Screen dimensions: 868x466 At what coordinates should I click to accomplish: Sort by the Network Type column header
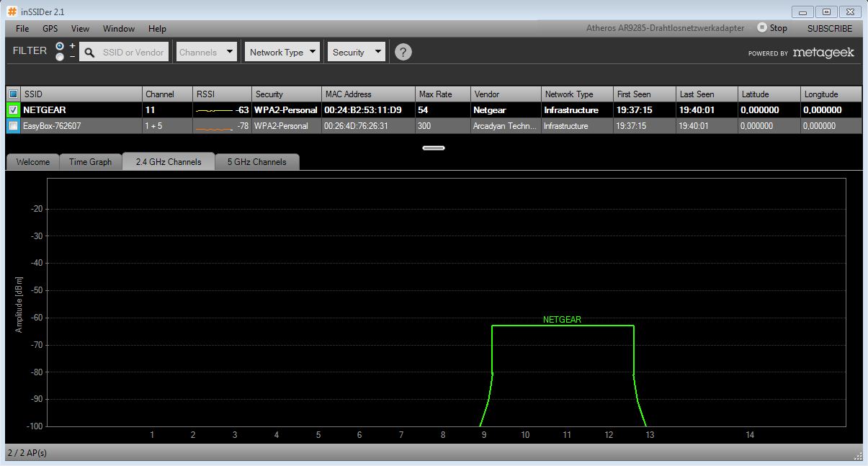(577, 94)
